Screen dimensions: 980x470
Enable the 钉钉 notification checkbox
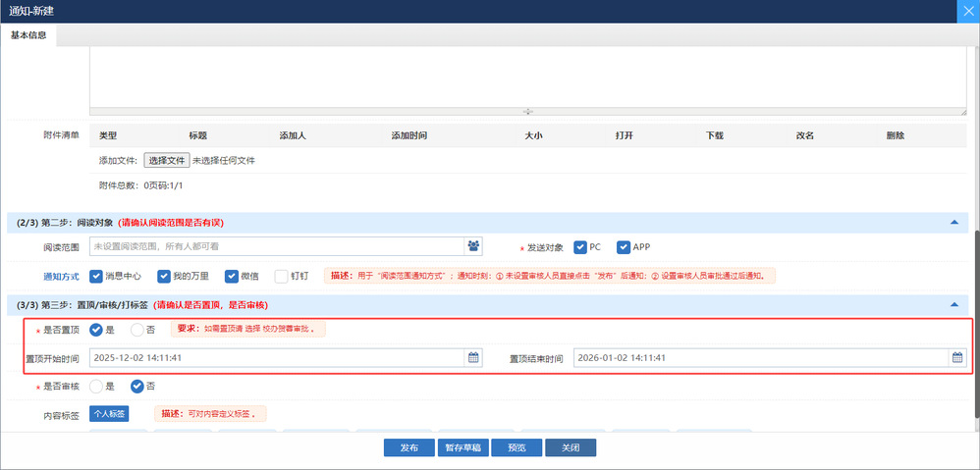[282, 276]
